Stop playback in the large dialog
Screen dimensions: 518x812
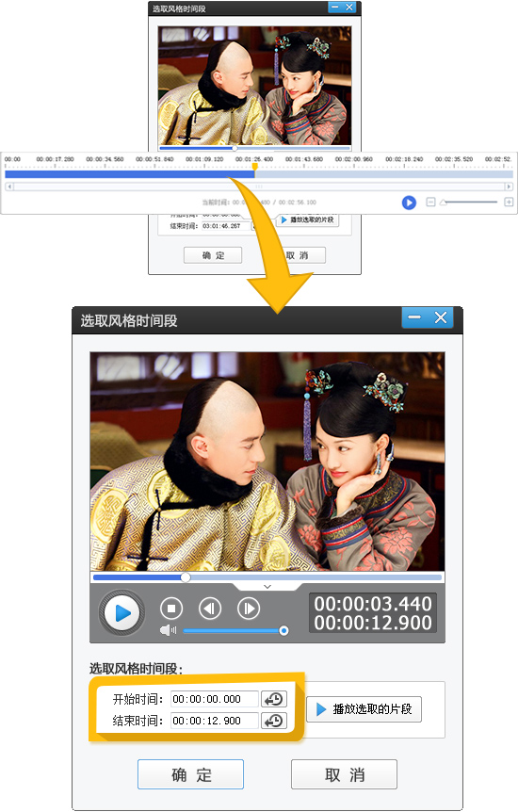coord(171,608)
